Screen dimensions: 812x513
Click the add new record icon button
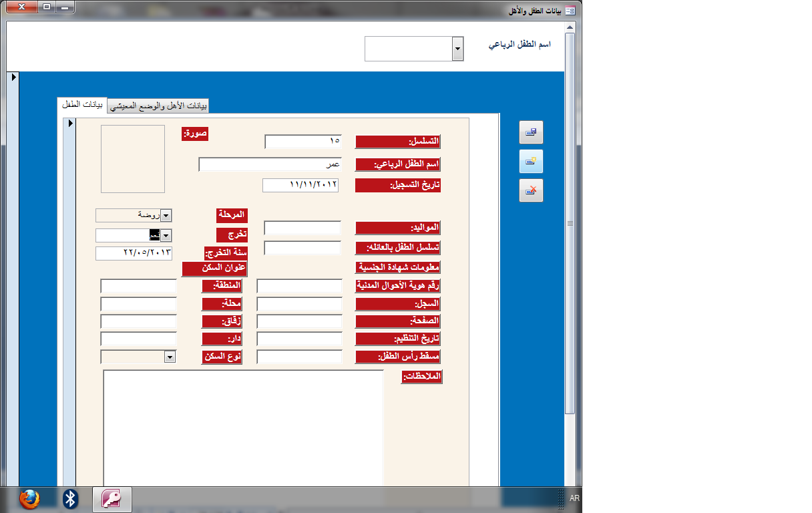[531, 161]
